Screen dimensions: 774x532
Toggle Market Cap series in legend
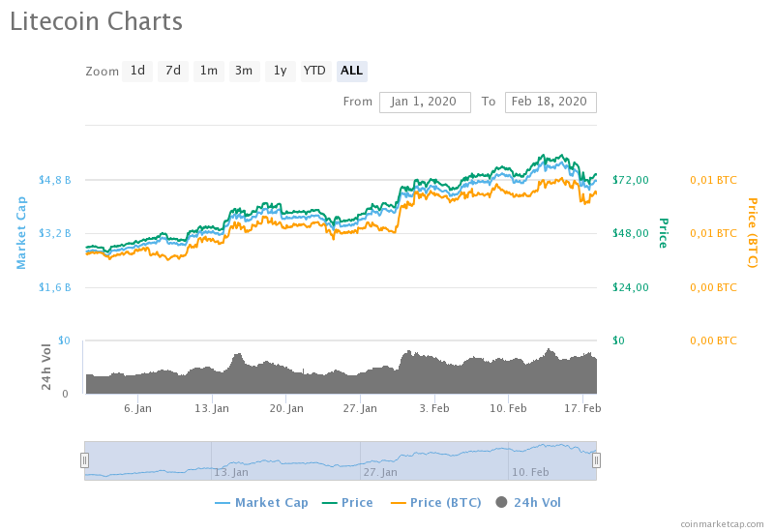coord(261,502)
